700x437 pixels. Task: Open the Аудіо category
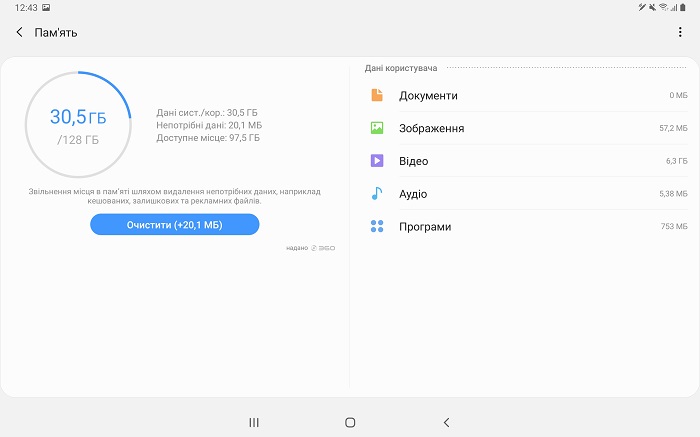(x=529, y=194)
